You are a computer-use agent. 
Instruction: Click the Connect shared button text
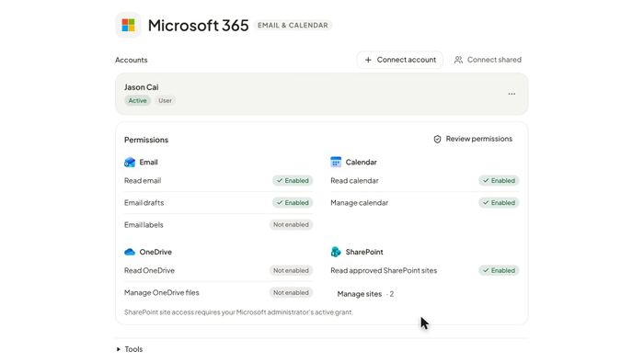[x=494, y=60]
